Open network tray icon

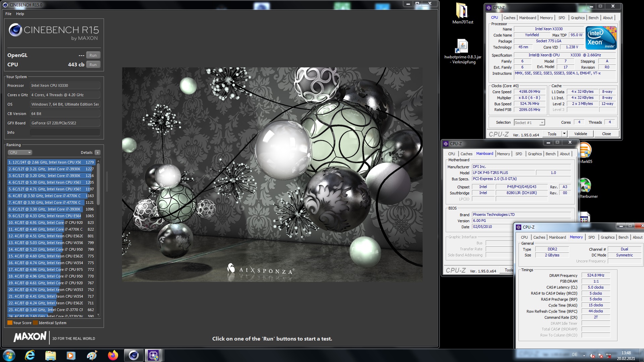[608, 356]
